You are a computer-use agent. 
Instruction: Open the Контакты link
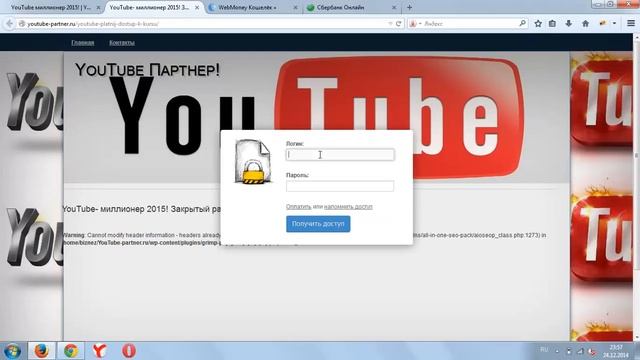click(x=122, y=42)
